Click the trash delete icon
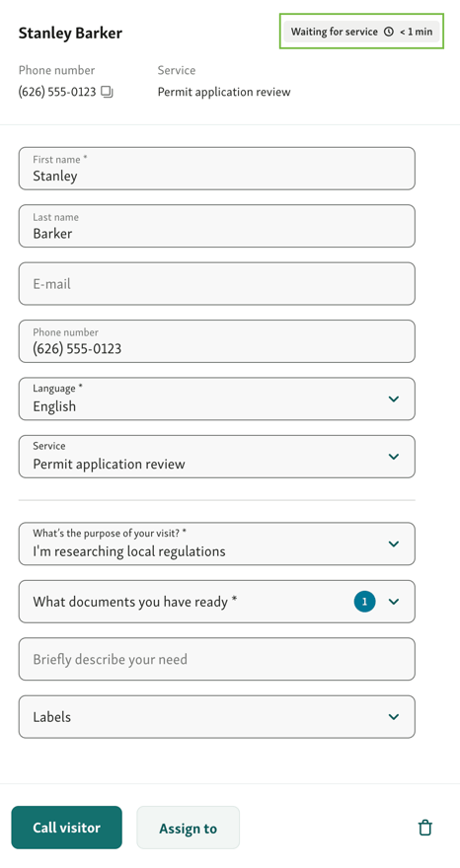 click(425, 828)
